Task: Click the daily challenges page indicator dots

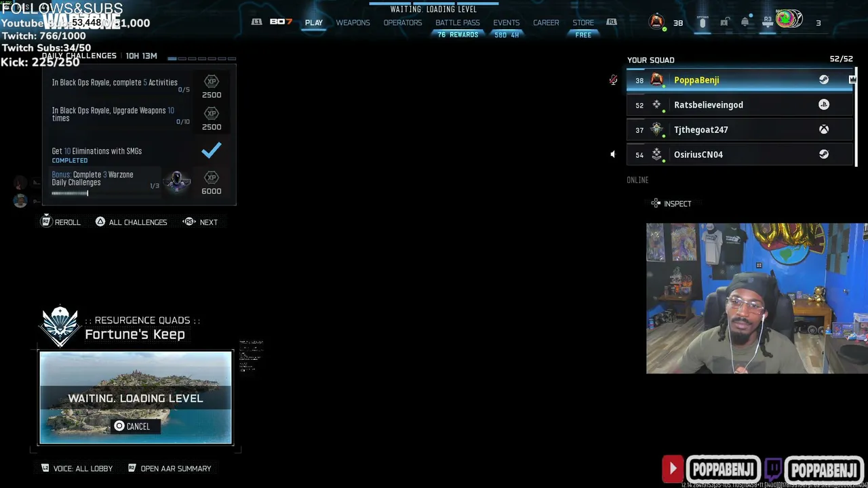Action: 201,58
